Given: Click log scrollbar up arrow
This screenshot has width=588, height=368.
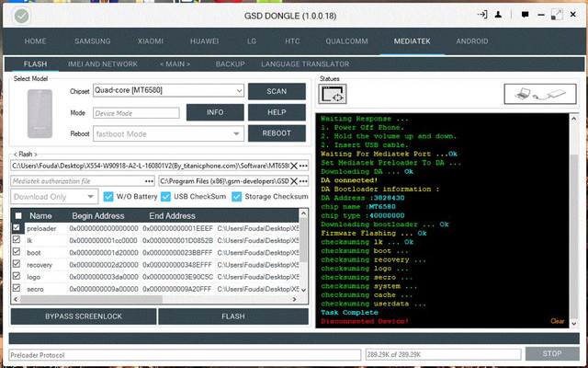Looking at the screenshot, I should coord(573,119).
